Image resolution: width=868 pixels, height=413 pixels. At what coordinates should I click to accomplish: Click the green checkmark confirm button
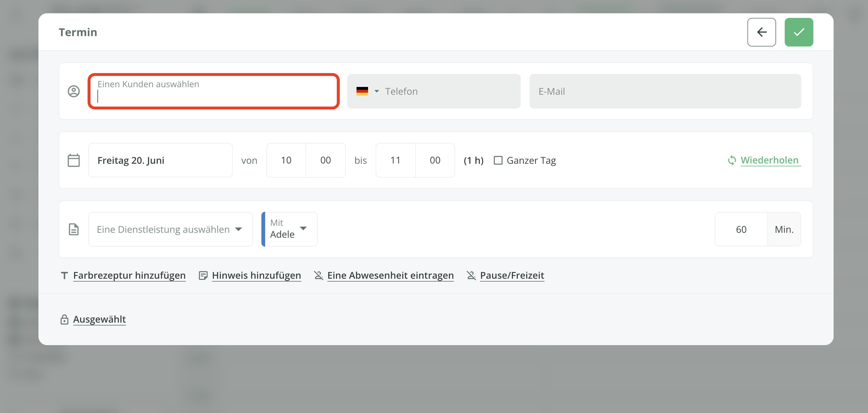798,32
